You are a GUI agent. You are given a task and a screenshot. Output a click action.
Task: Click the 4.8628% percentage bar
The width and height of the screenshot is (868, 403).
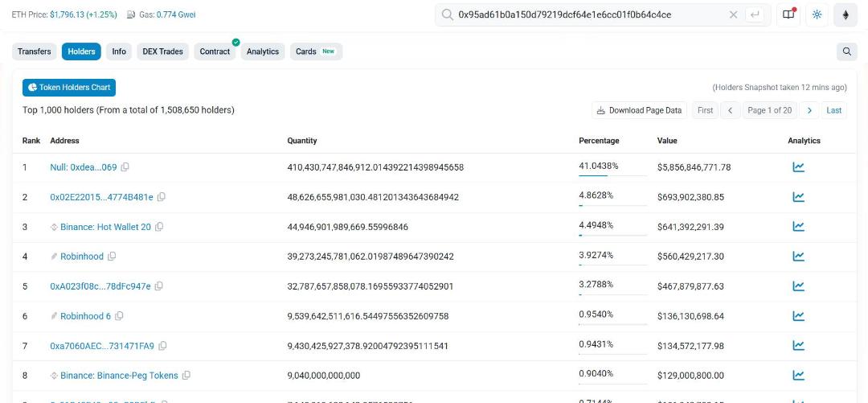click(x=612, y=206)
